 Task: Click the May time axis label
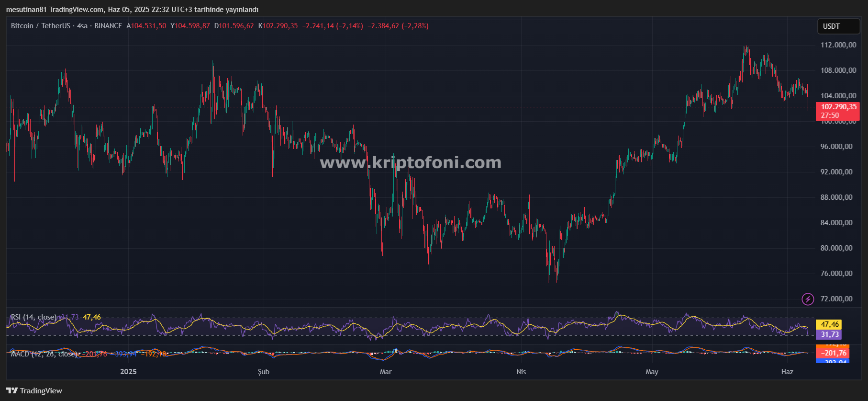click(652, 372)
